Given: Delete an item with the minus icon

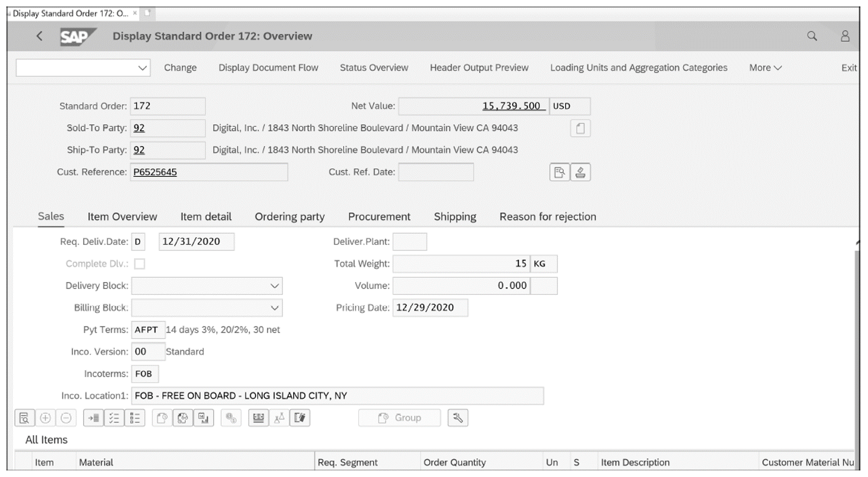Looking at the screenshot, I should pyautogui.click(x=66, y=417).
